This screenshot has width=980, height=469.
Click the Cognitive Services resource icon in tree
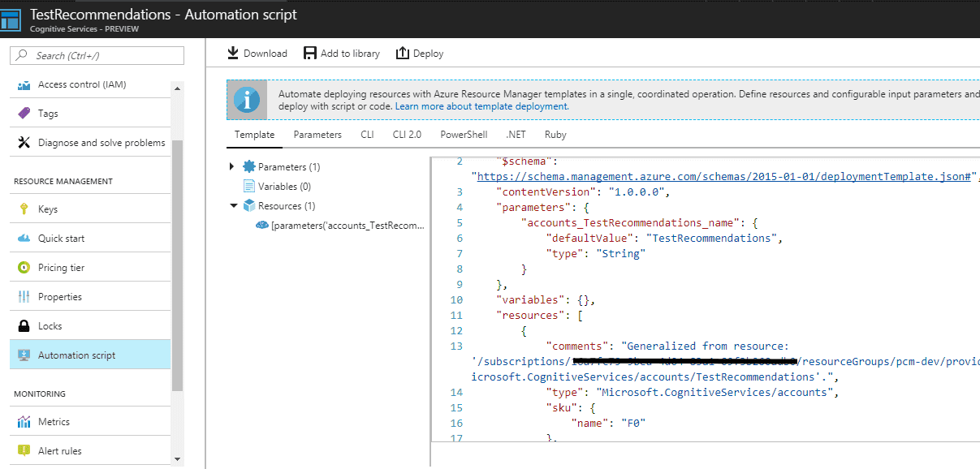[x=262, y=225]
